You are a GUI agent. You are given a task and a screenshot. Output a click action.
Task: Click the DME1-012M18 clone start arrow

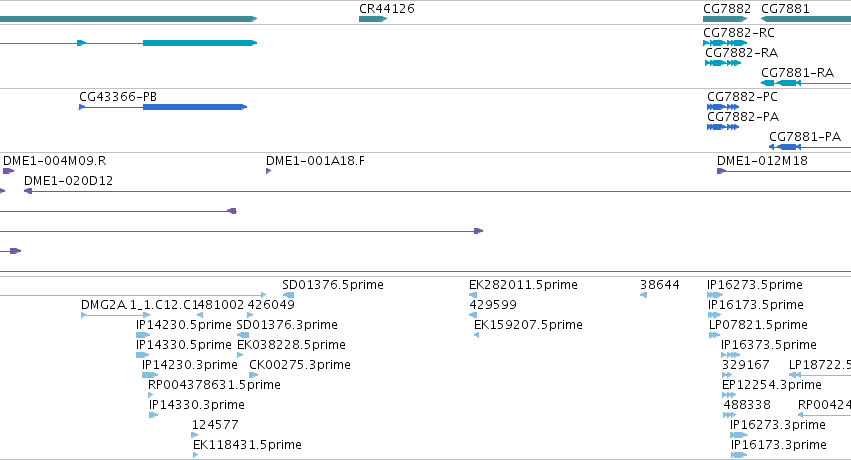[721, 171]
